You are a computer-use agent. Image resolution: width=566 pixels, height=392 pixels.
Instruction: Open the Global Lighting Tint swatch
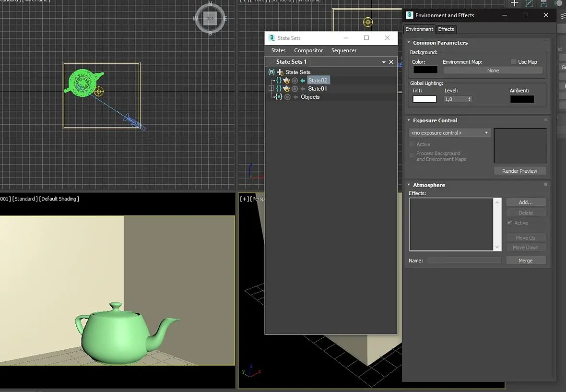[x=424, y=99]
